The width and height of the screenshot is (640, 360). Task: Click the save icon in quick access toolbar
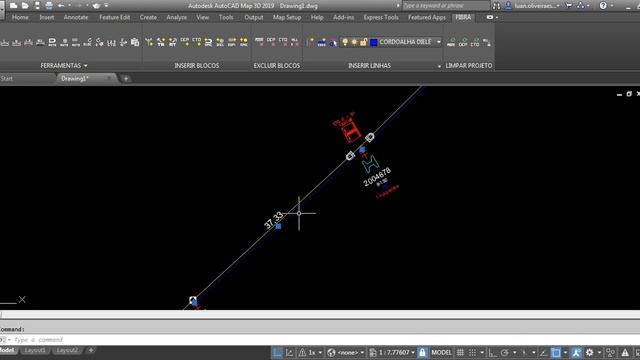point(37,6)
